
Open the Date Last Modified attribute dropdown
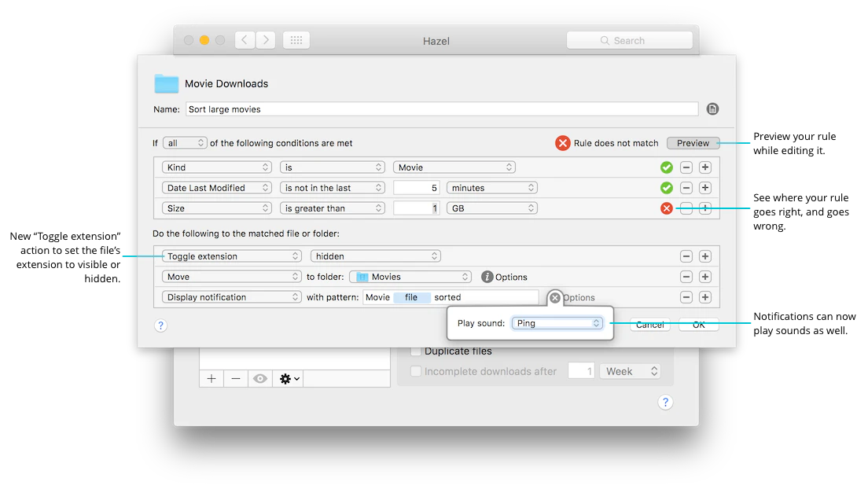pos(216,188)
